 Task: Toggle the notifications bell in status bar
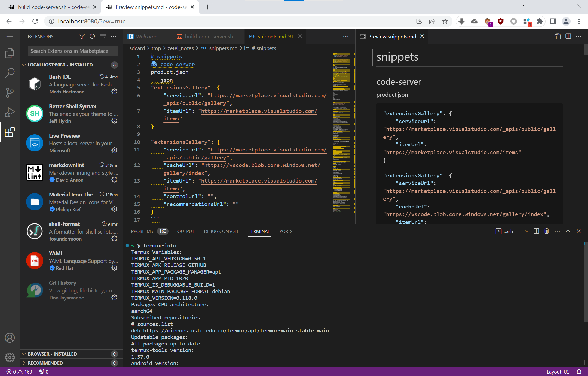coord(579,372)
